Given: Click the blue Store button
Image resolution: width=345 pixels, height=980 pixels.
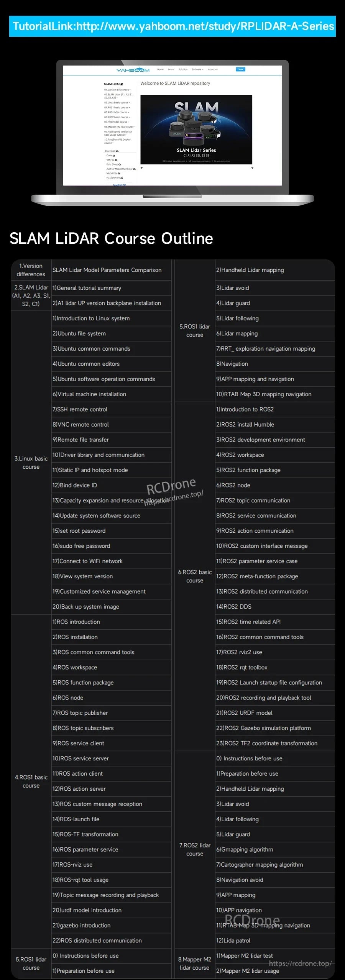Looking at the screenshot, I should tap(240, 69).
